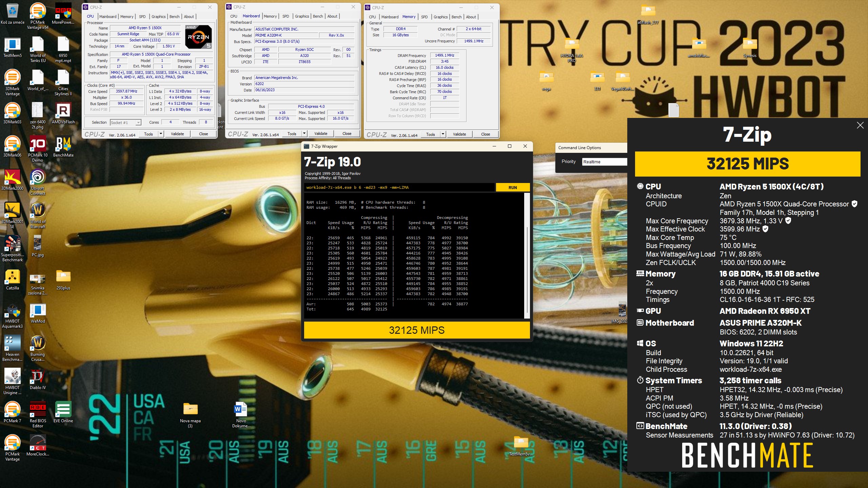Open the Recycle Bin (Koš za smeće) icon
868x488 pixels.
pyautogui.click(x=13, y=15)
